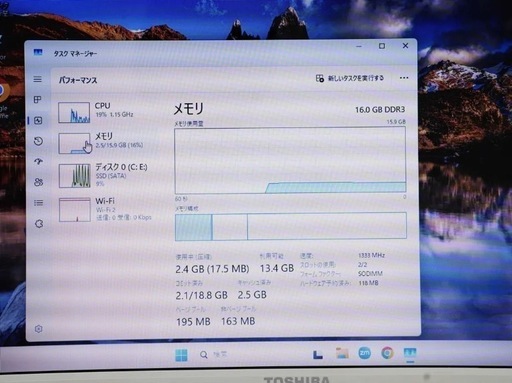Open the three-dot more options menu
Screen dimensions: 512x383
coord(404,78)
